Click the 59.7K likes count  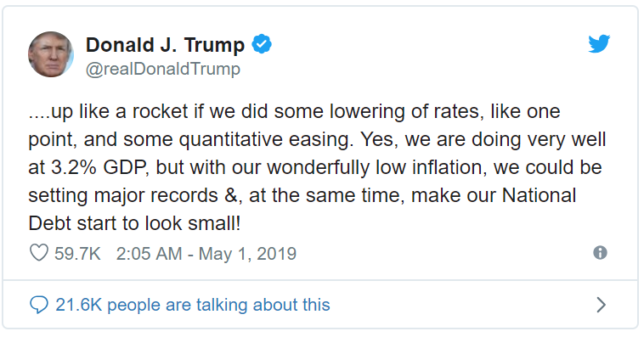pyautogui.click(x=77, y=254)
